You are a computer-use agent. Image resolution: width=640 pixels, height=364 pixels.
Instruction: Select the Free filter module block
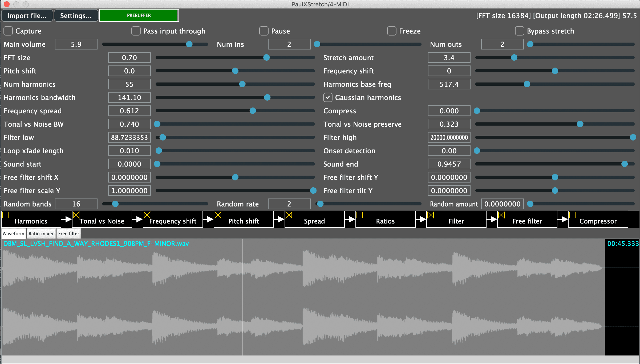(527, 220)
